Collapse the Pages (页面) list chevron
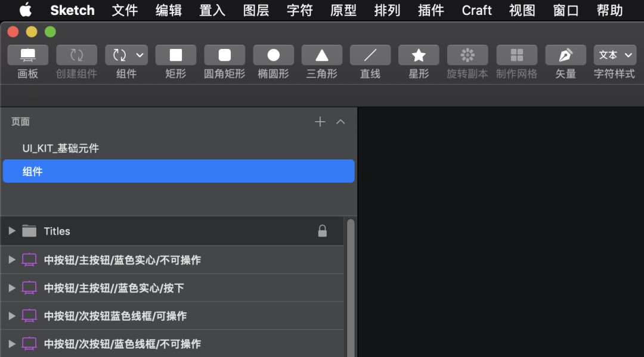This screenshot has height=357, width=644. click(x=340, y=122)
